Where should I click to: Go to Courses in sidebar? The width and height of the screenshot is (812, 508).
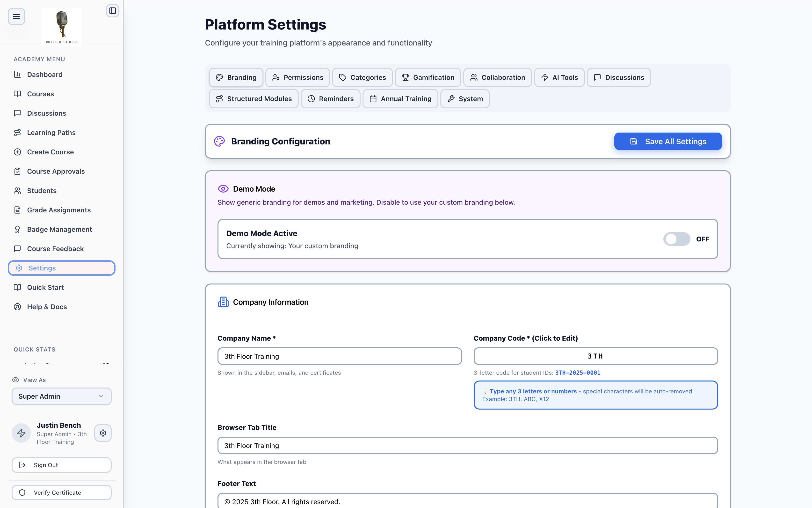tap(62, 94)
